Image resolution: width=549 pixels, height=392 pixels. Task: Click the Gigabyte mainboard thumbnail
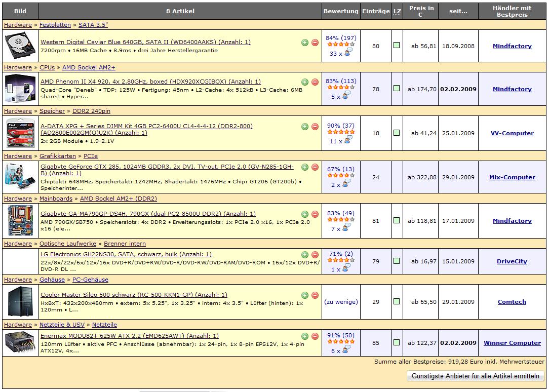[x=20, y=220]
